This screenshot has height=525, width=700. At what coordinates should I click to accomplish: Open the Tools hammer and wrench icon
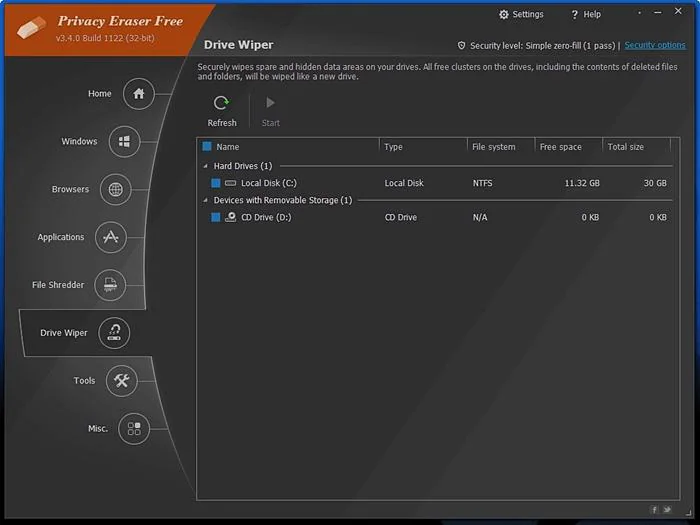pos(121,380)
